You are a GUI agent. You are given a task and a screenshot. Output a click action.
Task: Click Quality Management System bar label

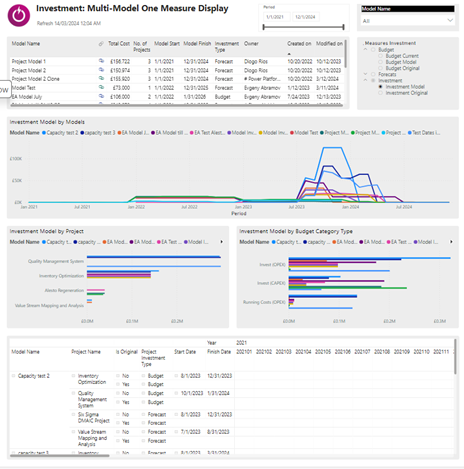click(x=56, y=261)
